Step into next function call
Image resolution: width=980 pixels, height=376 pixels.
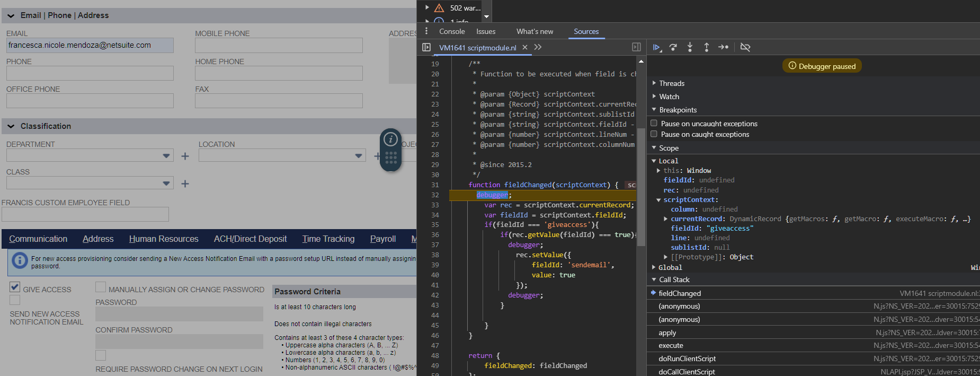click(690, 47)
